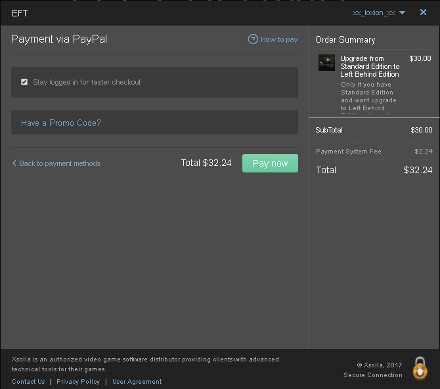The image size is (440, 389).
Task: Click the item description about Standard Edition
Action: point(368,96)
